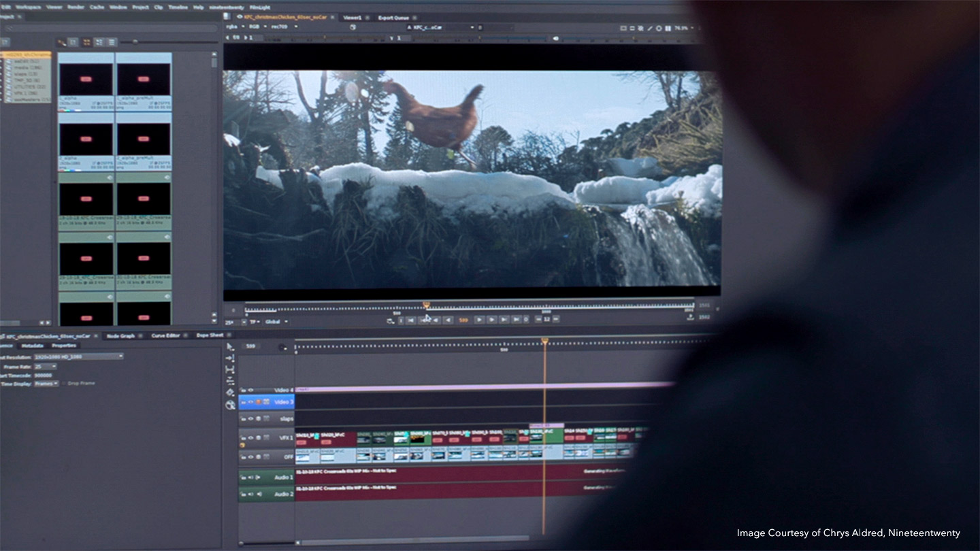Open the rec709 colorspace dropdown
The width and height of the screenshot is (980, 551).
pos(280,27)
